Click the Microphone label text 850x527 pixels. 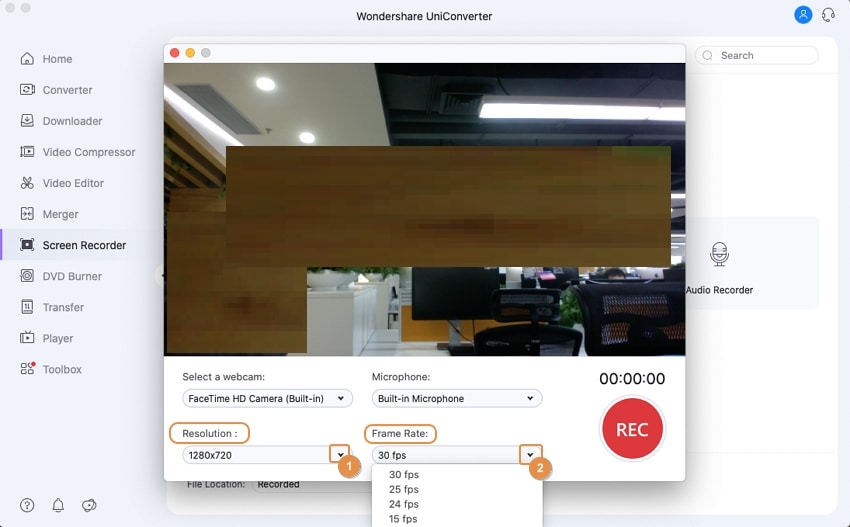[401, 377]
